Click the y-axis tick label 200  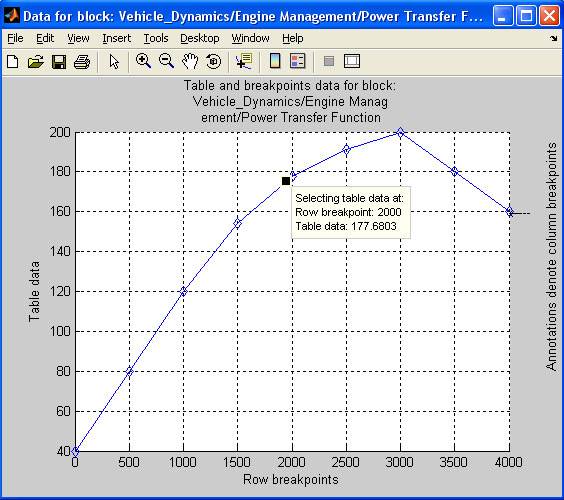click(x=60, y=132)
